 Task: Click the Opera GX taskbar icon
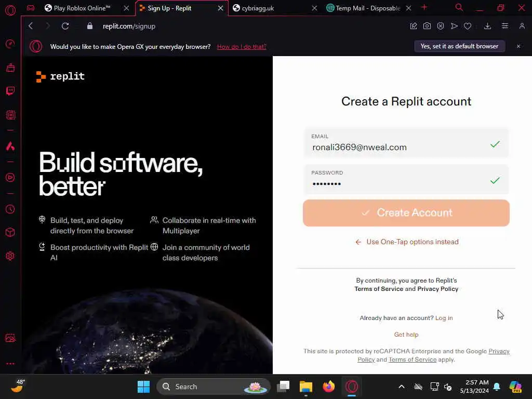[352, 387]
